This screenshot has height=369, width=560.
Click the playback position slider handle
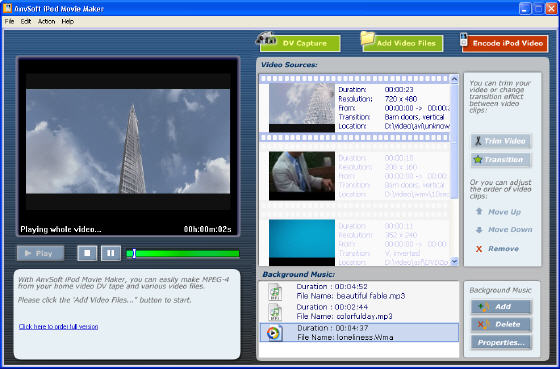tap(134, 253)
